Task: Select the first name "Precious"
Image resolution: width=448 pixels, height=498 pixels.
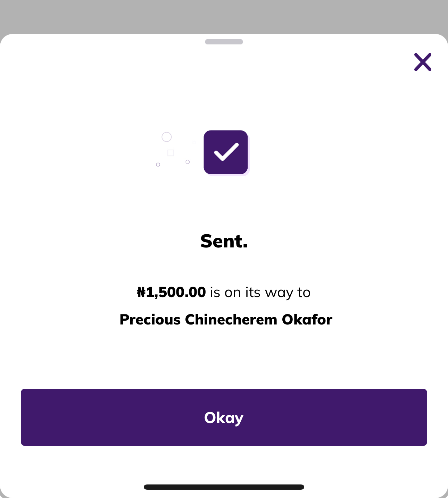Action: point(150,320)
